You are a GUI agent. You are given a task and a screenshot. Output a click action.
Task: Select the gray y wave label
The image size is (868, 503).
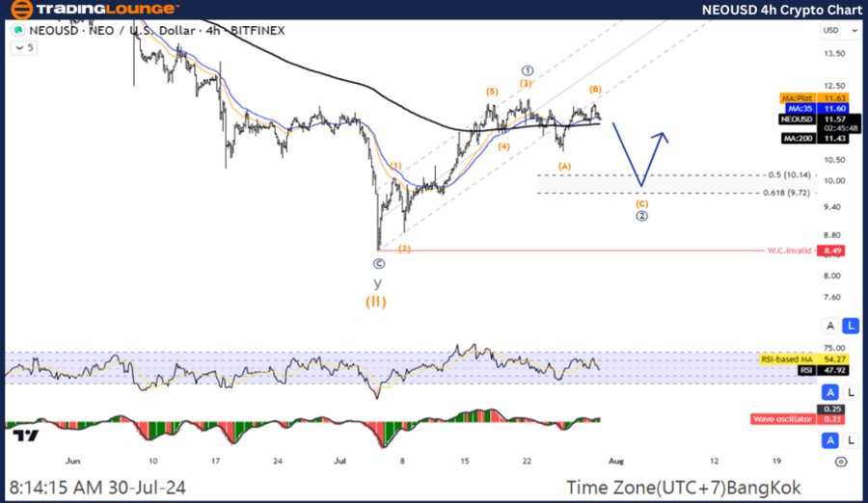[x=377, y=284]
